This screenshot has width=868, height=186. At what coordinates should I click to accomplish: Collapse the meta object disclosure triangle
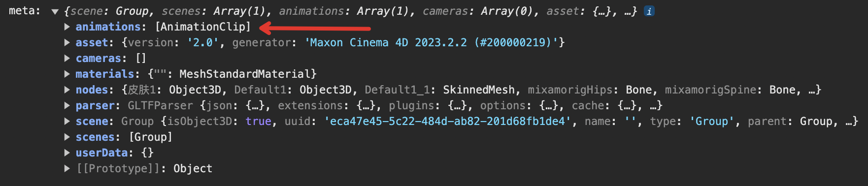55,12
